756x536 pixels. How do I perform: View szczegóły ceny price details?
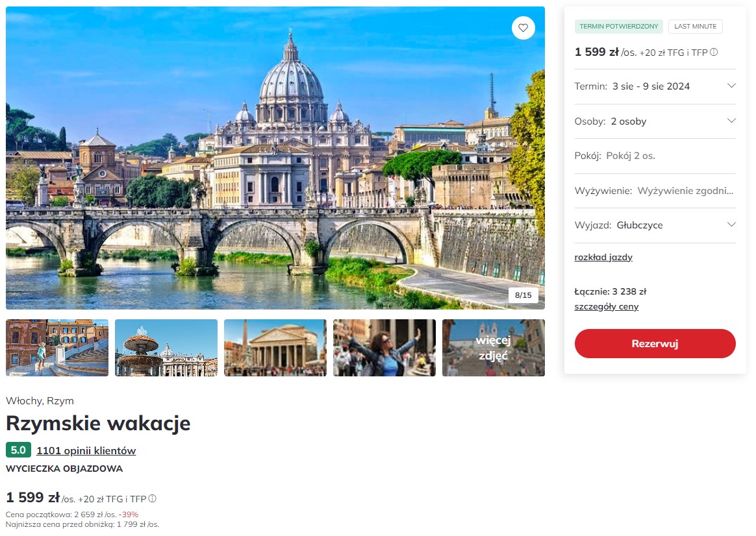tap(606, 307)
